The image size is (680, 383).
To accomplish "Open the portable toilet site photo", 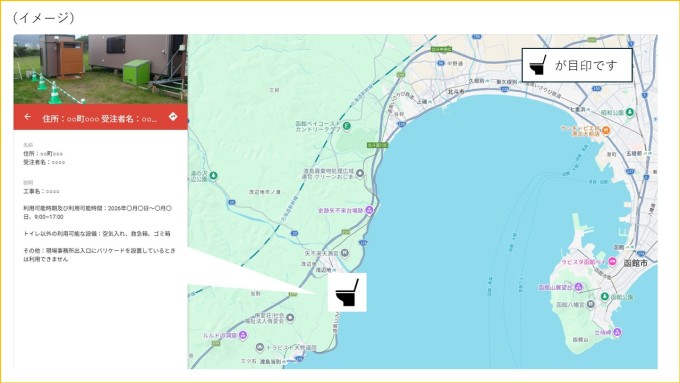I will click(x=101, y=69).
